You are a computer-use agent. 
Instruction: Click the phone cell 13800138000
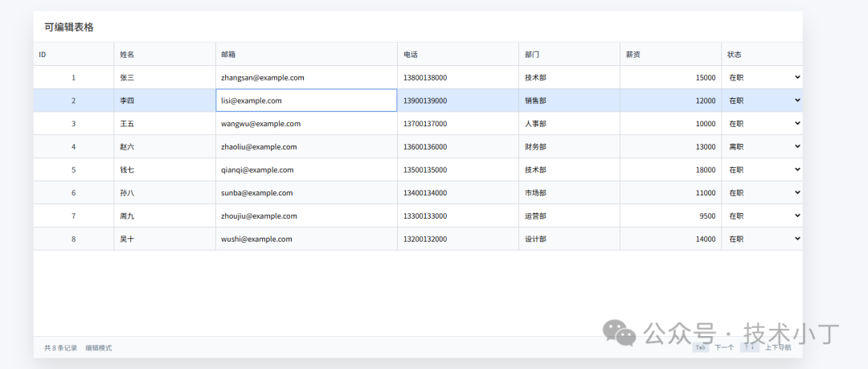[x=457, y=78]
